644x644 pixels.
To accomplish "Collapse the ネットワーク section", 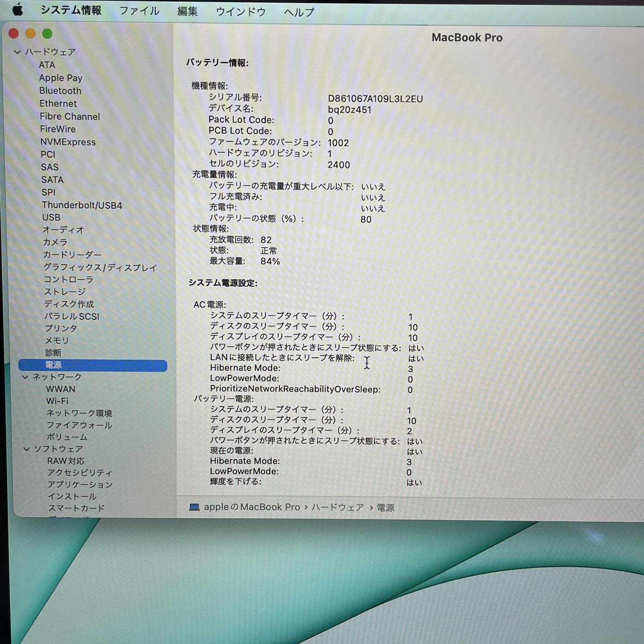I will pyautogui.click(x=25, y=377).
